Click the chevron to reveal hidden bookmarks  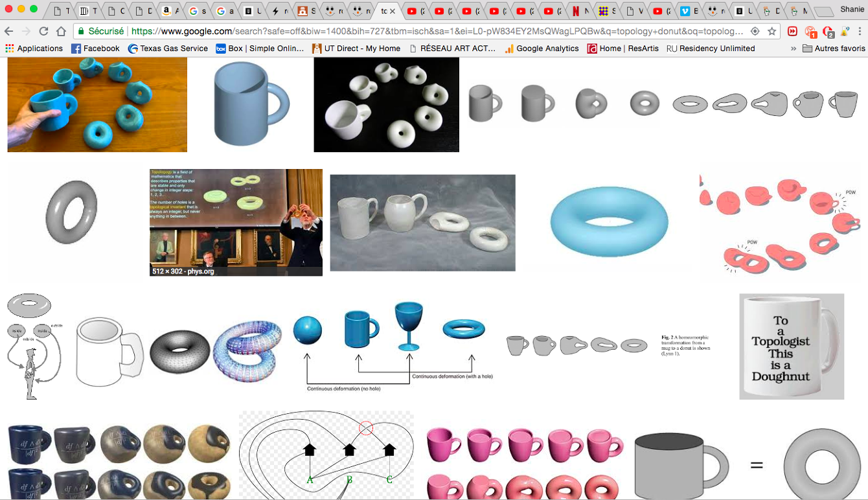[794, 48]
